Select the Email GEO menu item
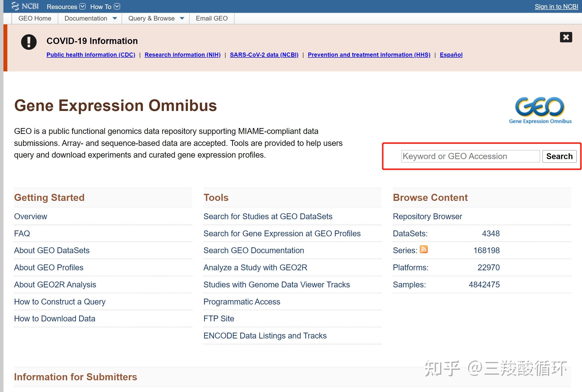Screen dimensions: 582x392 212,19
